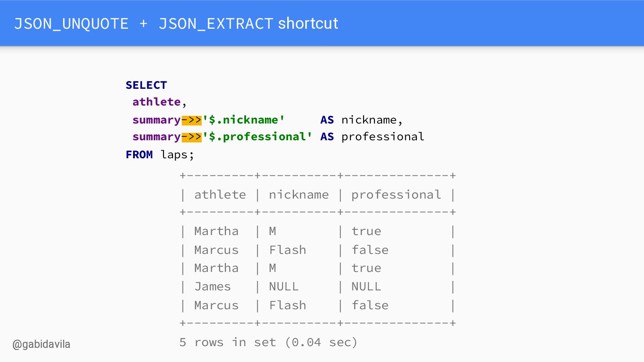644x362 pixels.
Task: Select the SELECT keyword in the query
Action: click(x=146, y=85)
